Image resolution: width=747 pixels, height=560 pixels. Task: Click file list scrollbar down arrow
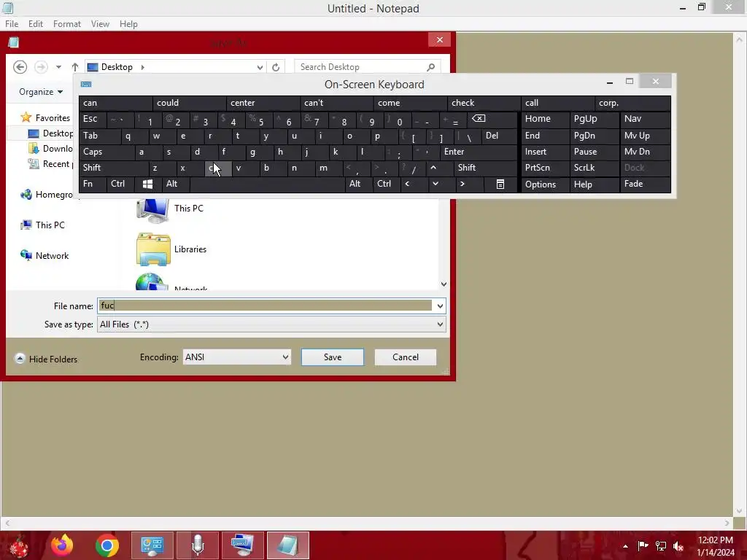(444, 284)
